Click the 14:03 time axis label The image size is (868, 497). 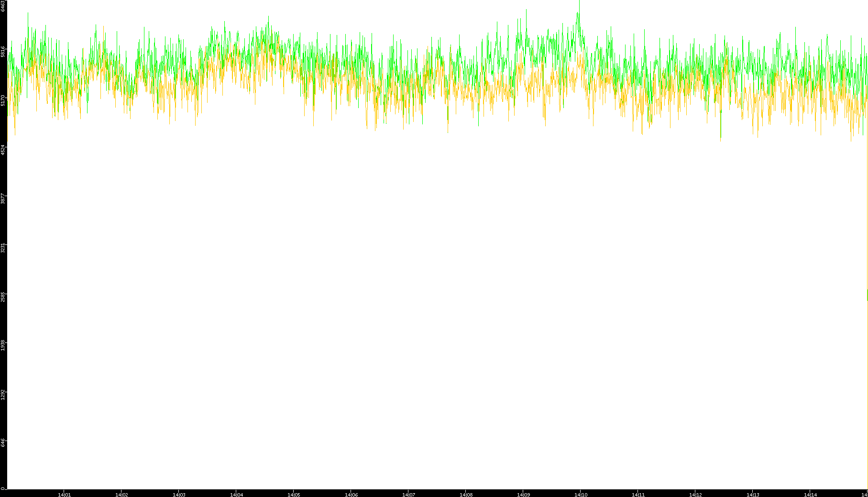[x=179, y=495]
